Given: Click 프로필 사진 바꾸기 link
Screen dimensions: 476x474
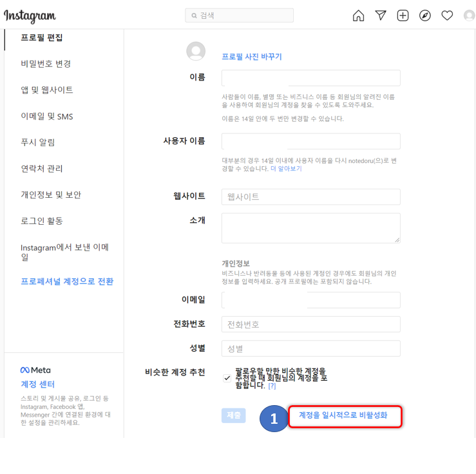Looking at the screenshot, I should 252,57.
